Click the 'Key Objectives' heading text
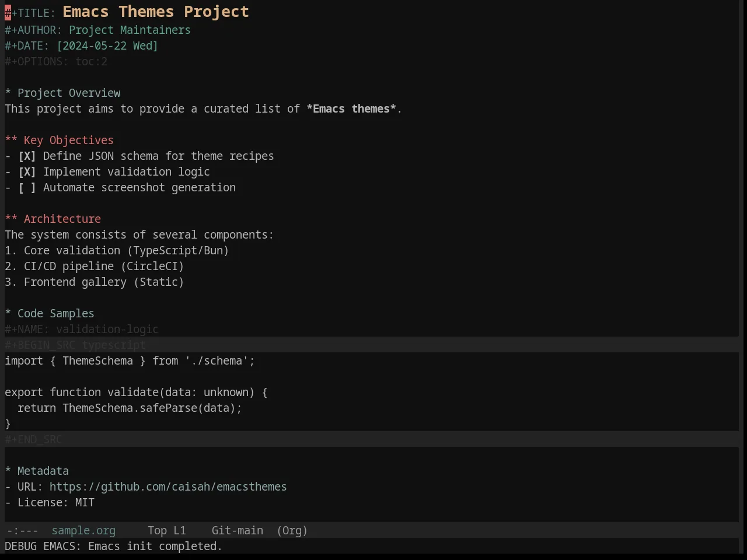The image size is (747, 560). 69,141
